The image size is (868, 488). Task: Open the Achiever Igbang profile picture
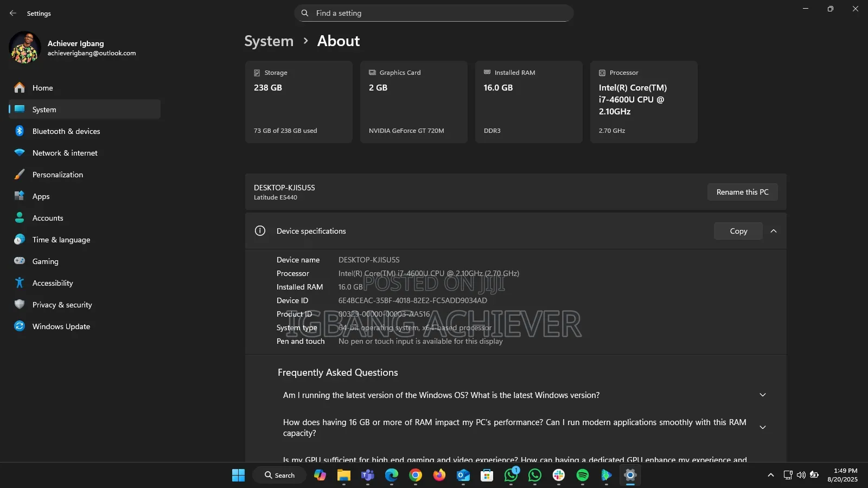point(25,48)
